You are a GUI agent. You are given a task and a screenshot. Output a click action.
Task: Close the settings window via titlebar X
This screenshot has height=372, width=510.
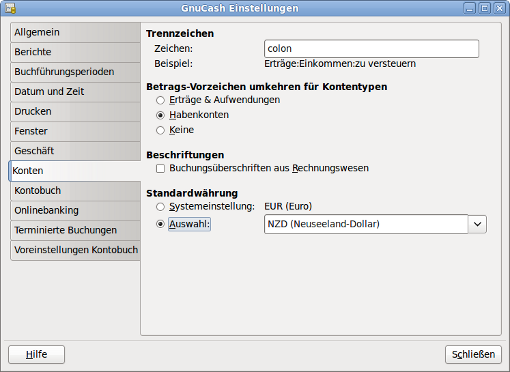[499, 8]
